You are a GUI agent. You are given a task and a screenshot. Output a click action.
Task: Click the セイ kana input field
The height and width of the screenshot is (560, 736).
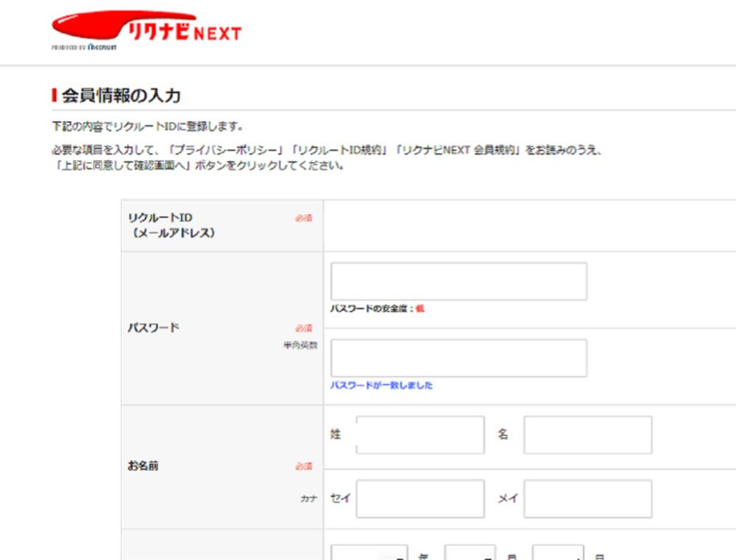pyautogui.click(x=420, y=498)
